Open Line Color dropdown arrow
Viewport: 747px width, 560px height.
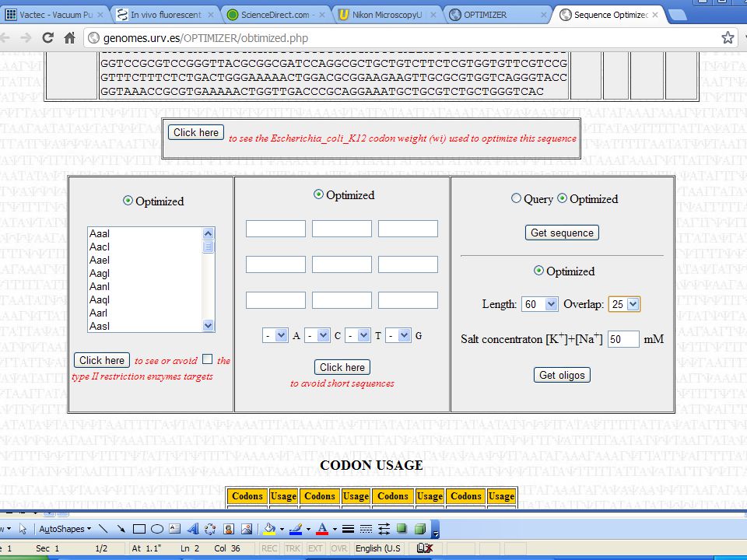point(308,529)
